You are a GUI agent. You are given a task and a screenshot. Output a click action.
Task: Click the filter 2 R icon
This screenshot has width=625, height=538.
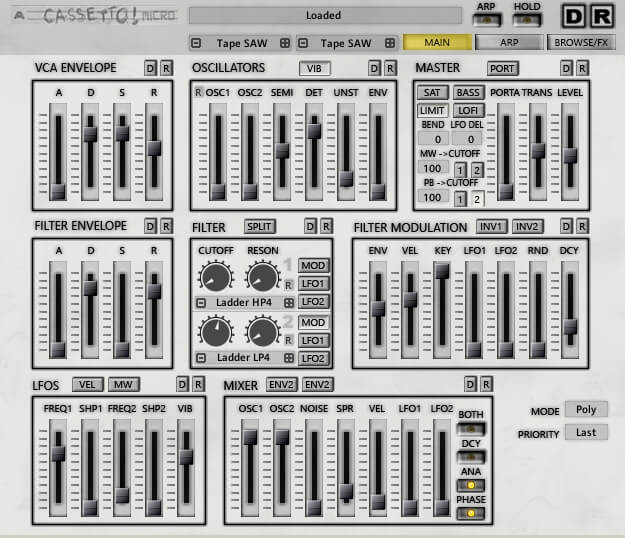point(288,341)
